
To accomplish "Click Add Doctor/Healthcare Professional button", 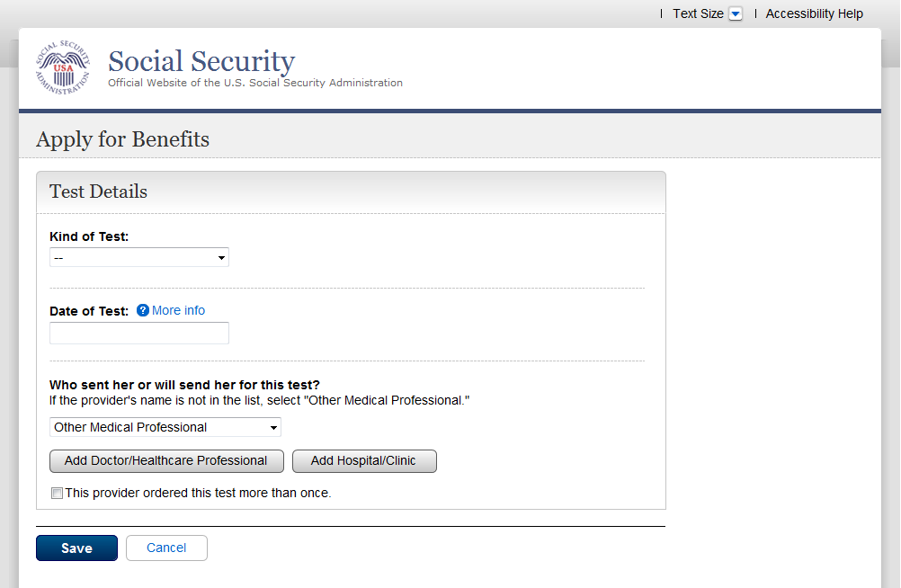I will 166,461.
